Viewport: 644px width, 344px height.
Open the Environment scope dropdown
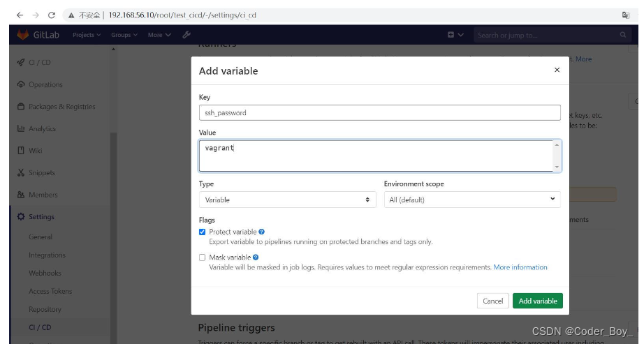pos(472,200)
